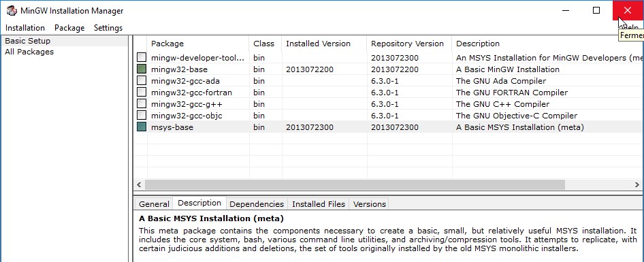Mark the mingw32-gcc-objc checkbox
644x262 pixels.
142,115
